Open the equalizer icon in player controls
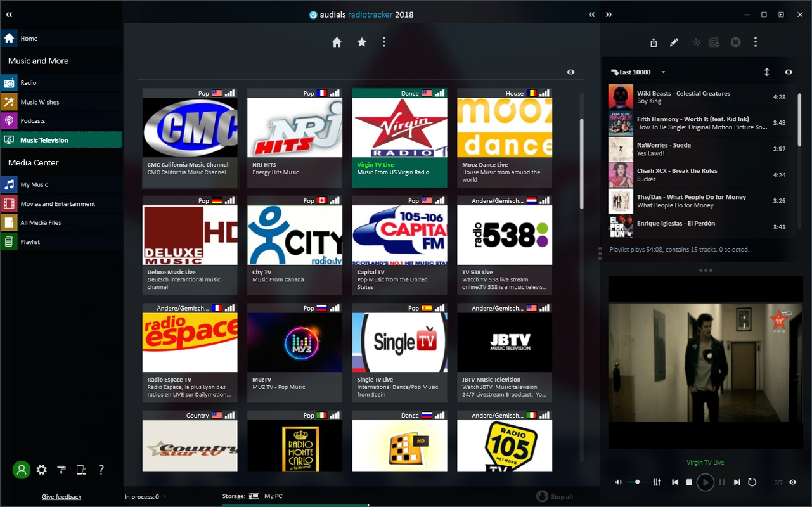812x507 pixels. click(657, 482)
